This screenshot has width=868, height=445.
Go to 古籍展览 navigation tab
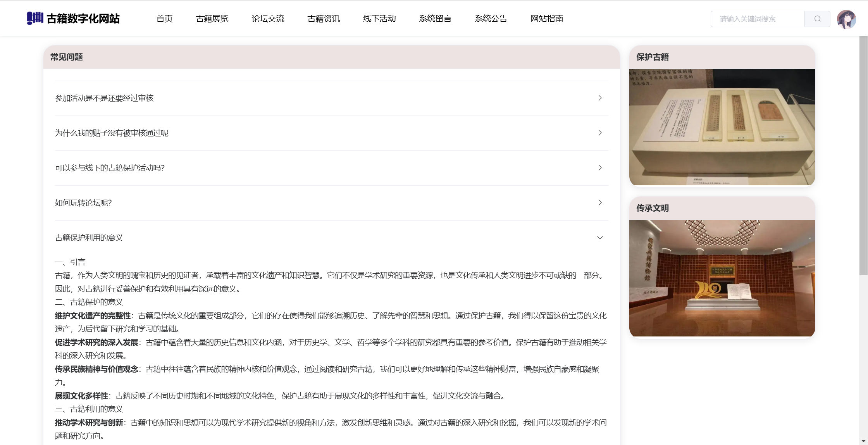click(x=212, y=19)
